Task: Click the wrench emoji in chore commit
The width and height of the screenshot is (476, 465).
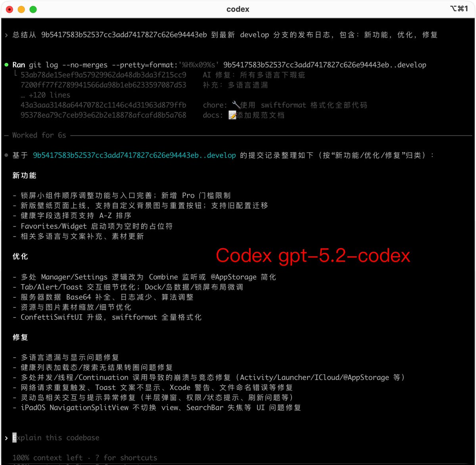Action: point(236,105)
